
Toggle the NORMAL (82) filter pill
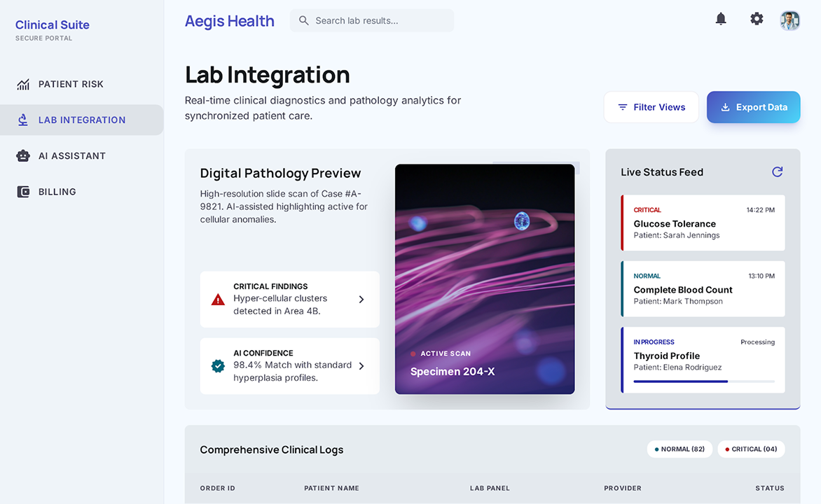click(x=679, y=449)
